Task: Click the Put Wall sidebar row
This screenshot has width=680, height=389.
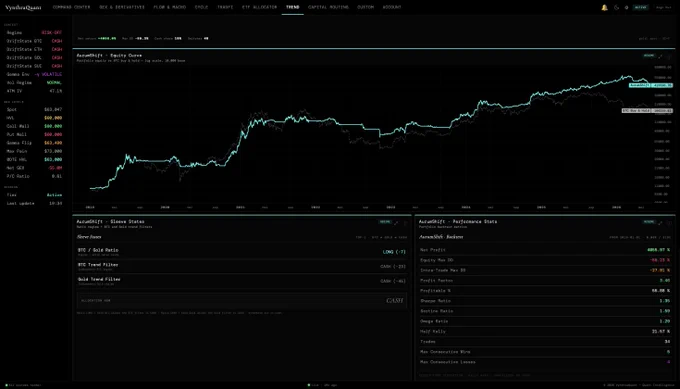Action: pyautogui.click(x=34, y=134)
